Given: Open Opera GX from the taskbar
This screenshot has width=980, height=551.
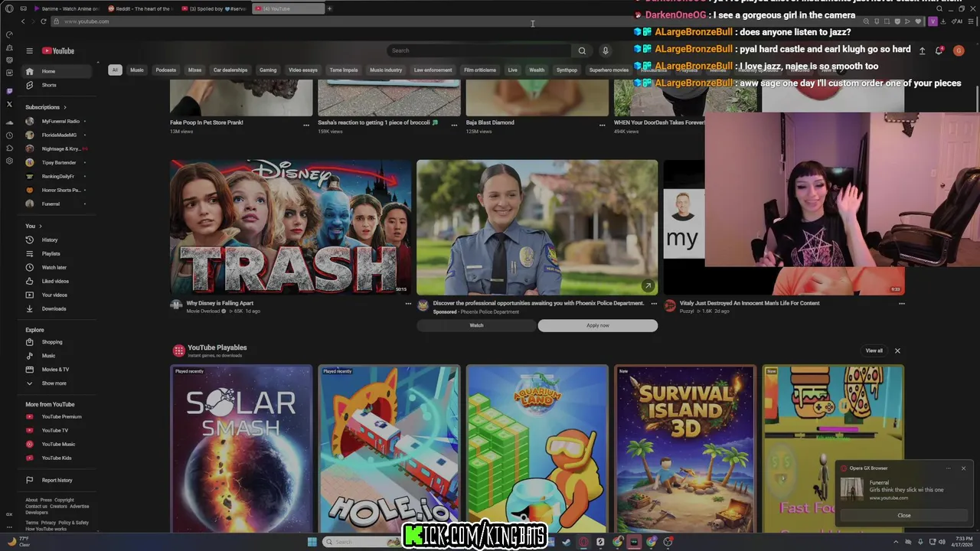Looking at the screenshot, I should tap(583, 542).
